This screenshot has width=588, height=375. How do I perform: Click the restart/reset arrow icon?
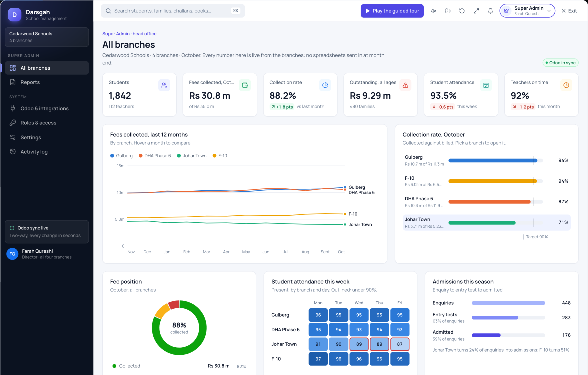[x=462, y=11]
